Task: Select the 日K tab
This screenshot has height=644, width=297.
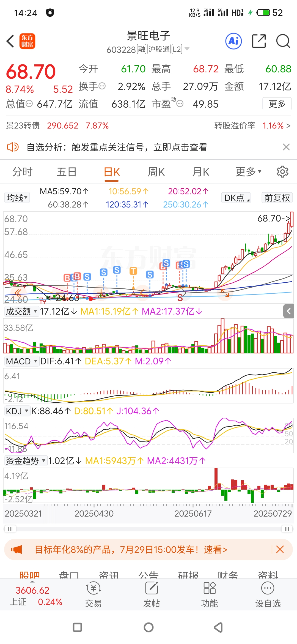Action: tap(112, 172)
